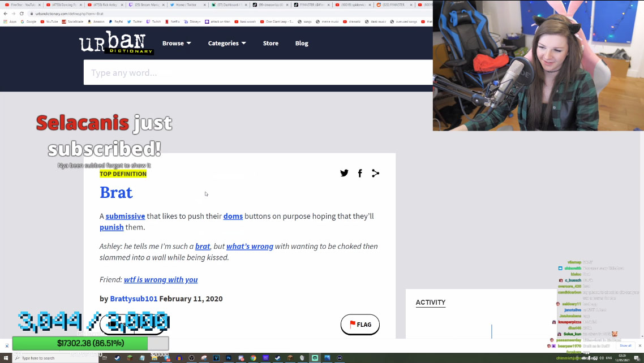This screenshot has height=363, width=644.
Task: Open the PayPal bookmark
Action: pyautogui.click(x=116, y=21)
